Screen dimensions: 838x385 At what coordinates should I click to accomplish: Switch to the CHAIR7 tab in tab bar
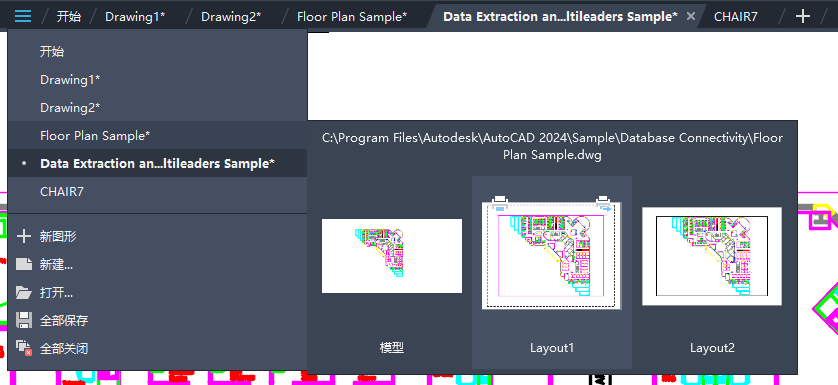(736, 17)
